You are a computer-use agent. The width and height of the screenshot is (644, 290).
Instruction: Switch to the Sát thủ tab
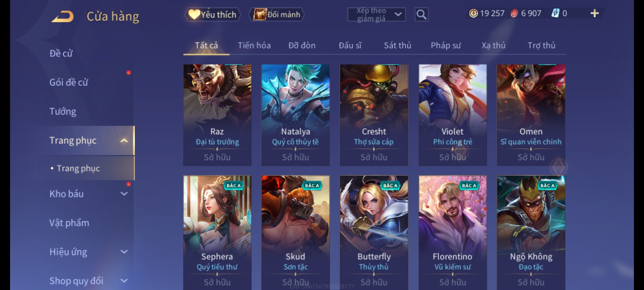tap(397, 45)
